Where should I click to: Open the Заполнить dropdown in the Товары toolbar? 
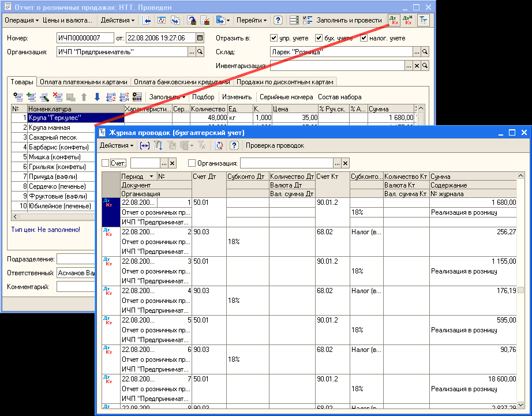point(167,97)
